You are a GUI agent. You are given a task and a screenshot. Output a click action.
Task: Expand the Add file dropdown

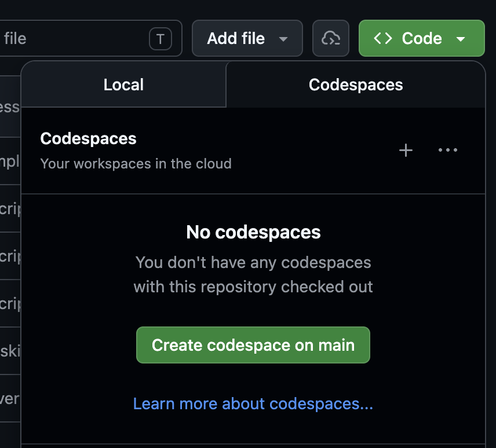[247, 38]
